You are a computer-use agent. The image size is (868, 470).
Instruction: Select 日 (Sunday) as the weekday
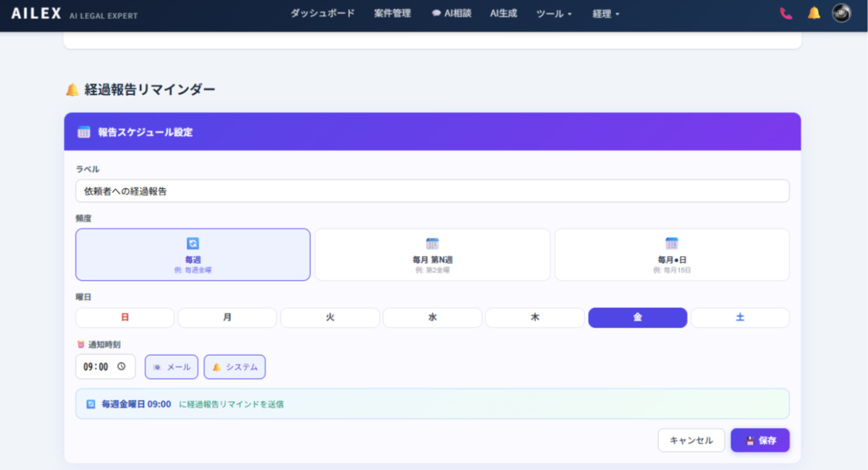[x=125, y=317]
